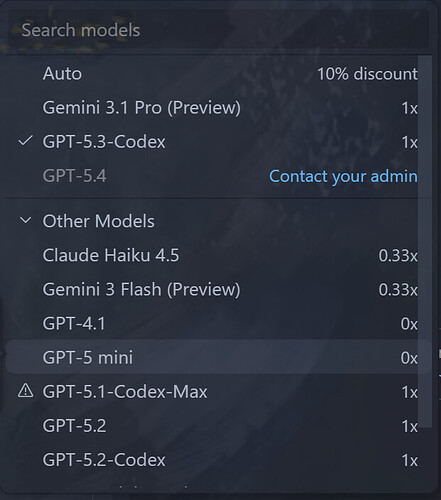The height and width of the screenshot is (500, 441).
Task: Click the warning icon next to GPT-5.1-Codex-Max
Action: click(x=25, y=391)
